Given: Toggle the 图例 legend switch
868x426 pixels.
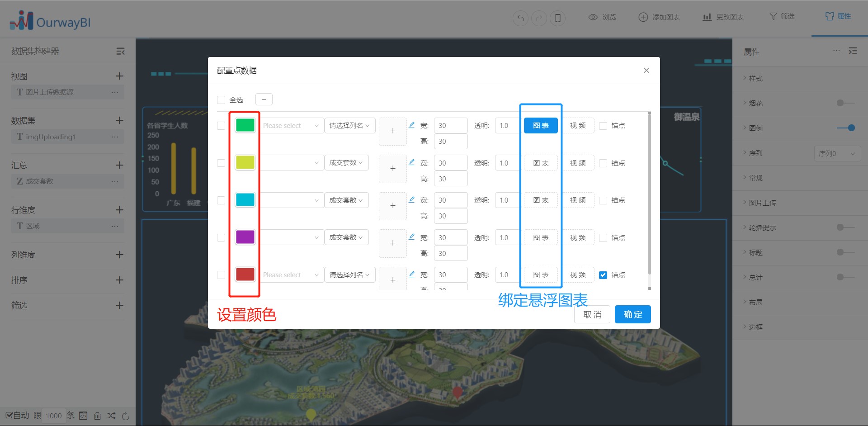Looking at the screenshot, I should [845, 128].
